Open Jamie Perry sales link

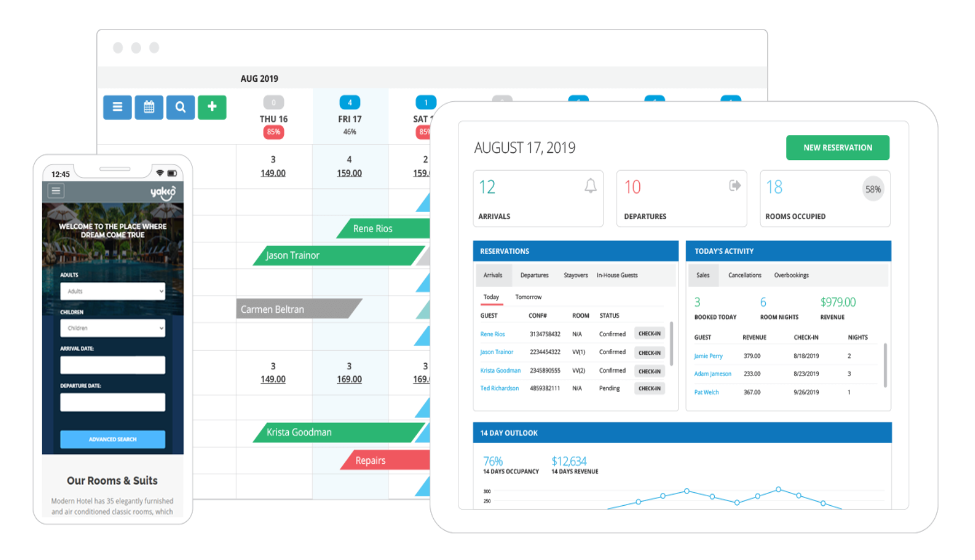click(708, 356)
